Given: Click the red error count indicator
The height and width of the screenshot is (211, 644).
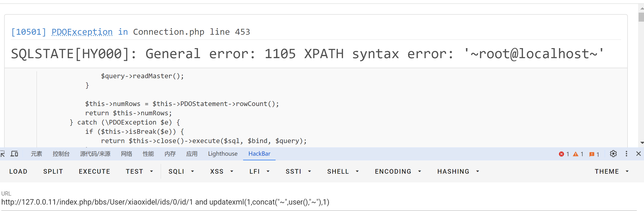Looking at the screenshot, I should (x=564, y=154).
